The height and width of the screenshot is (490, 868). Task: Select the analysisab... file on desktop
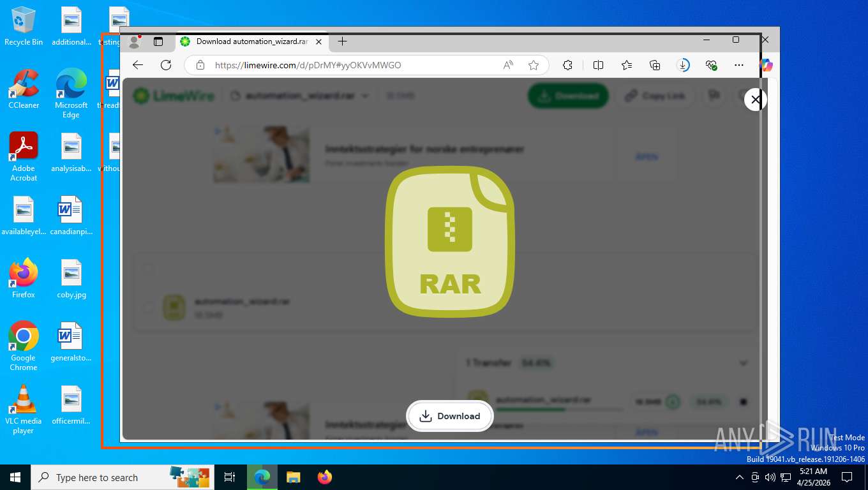pos(71,153)
